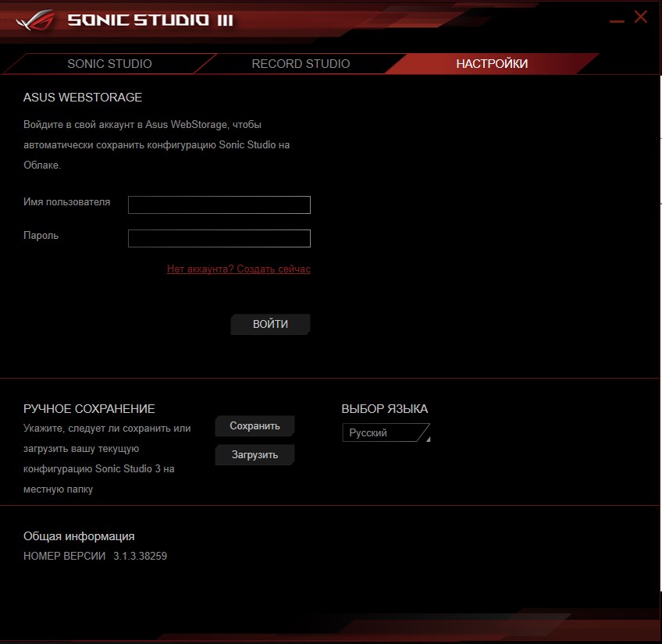662x644 pixels.
Task: Click the Пароль label
Action: 41,236
